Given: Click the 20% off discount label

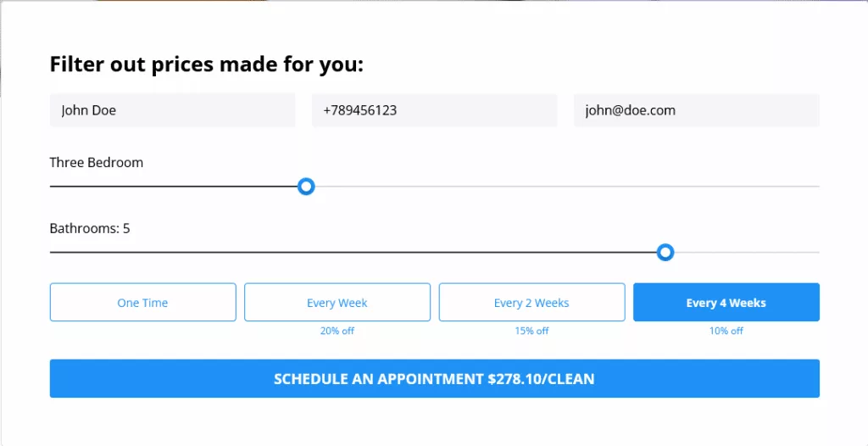Looking at the screenshot, I should point(337,331).
